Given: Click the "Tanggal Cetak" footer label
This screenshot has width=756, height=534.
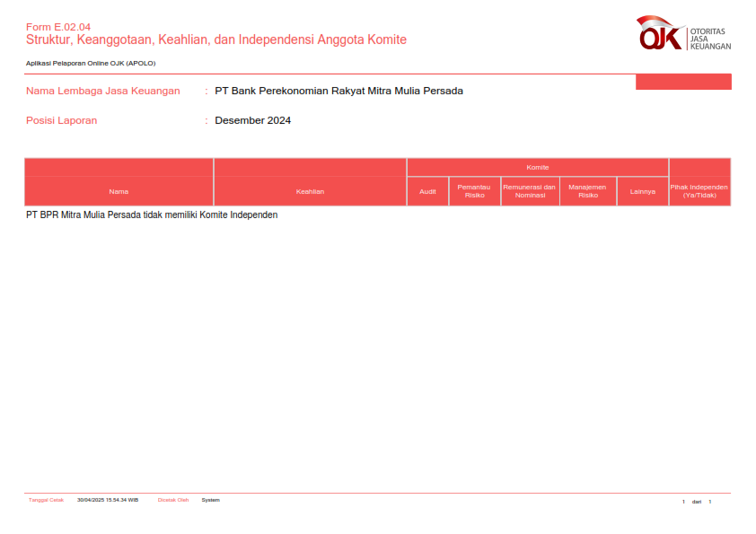Looking at the screenshot, I should pyautogui.click(x=47, y=500).
